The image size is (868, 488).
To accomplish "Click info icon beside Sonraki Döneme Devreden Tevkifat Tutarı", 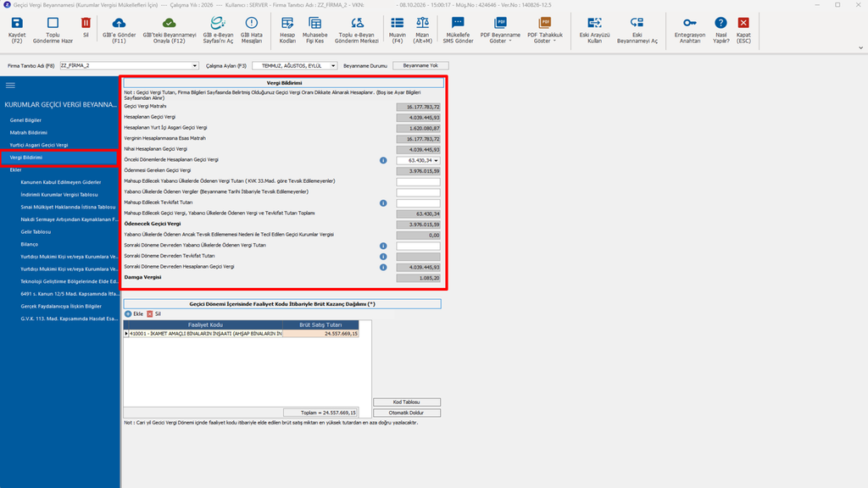I will [x=383, y=257].
